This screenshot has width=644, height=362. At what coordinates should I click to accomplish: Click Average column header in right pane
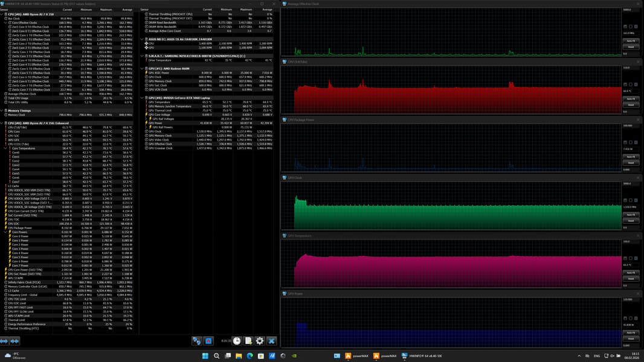pyautogui.click(x=268, y=10)
